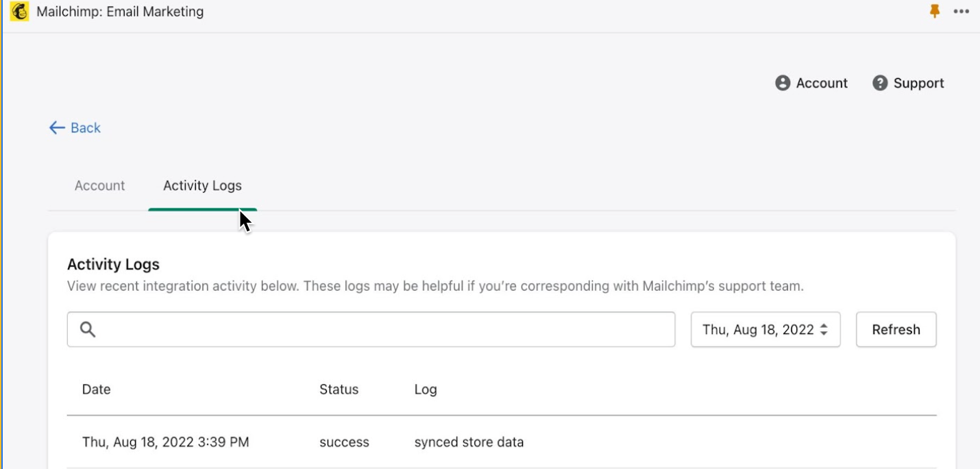Image resolution: width=980 pixels, height=469 pixels.
Task: Expand the date picker to choose another day
Action: [x=765, y=329]
